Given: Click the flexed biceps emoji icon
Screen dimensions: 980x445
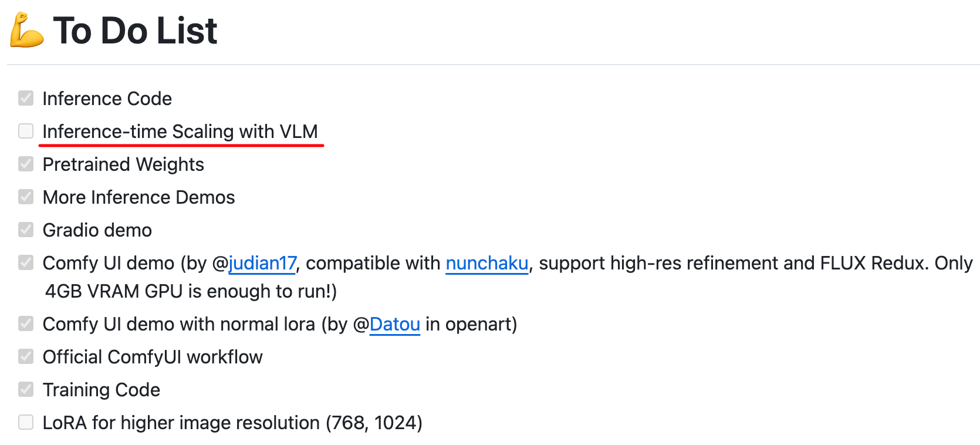Looking at the screenshot, I should pyautogui.click(x=26, y=30).
